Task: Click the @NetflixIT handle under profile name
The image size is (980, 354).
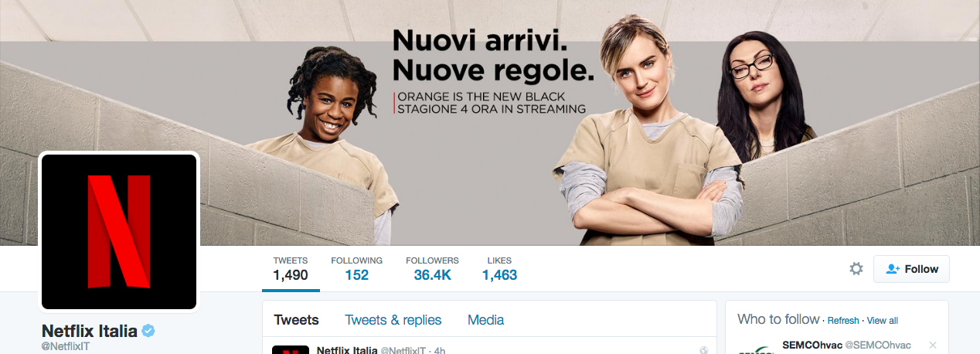Action: tap(66, 346)
